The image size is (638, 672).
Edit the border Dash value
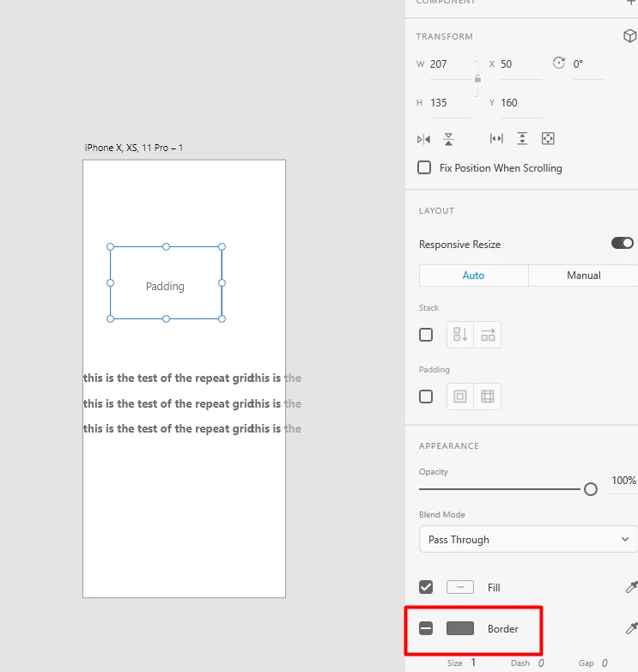click(541, 663)
